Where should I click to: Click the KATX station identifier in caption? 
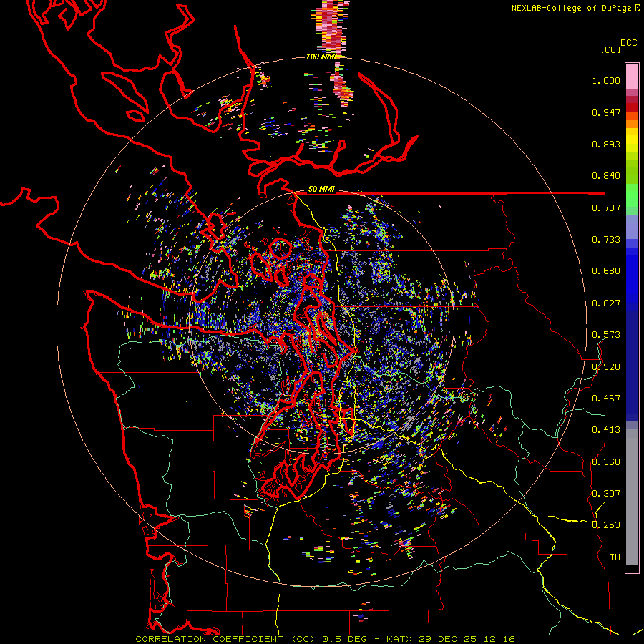click(x=401, y=639)
